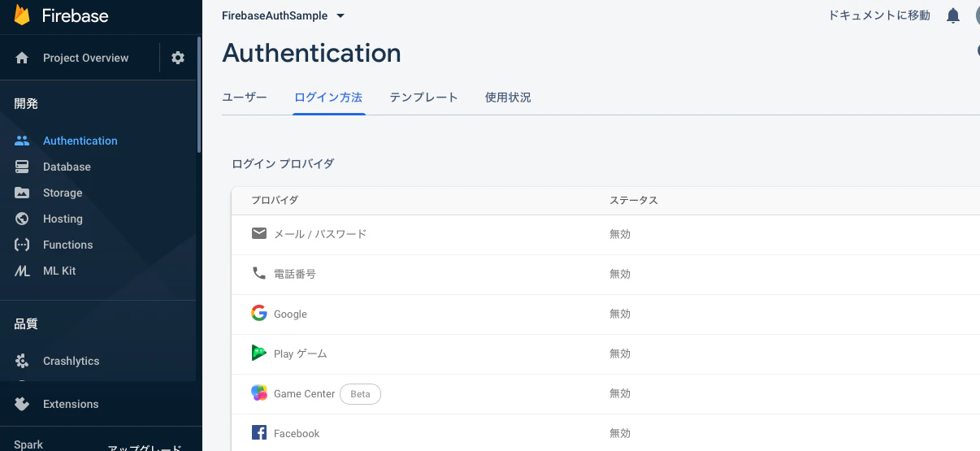Click 無効 status of Play ゲーム
This screenshot has height=451, width=980.
coord(620,353)
